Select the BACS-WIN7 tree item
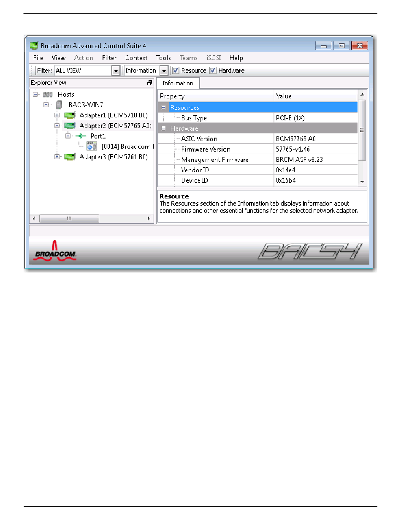This screenshot has width=401, height=532. [x=86, y=105]
